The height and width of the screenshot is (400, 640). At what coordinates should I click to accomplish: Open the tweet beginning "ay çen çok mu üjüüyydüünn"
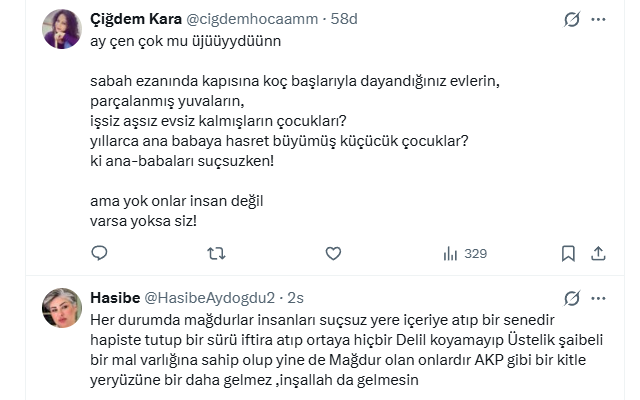point(185,43)
